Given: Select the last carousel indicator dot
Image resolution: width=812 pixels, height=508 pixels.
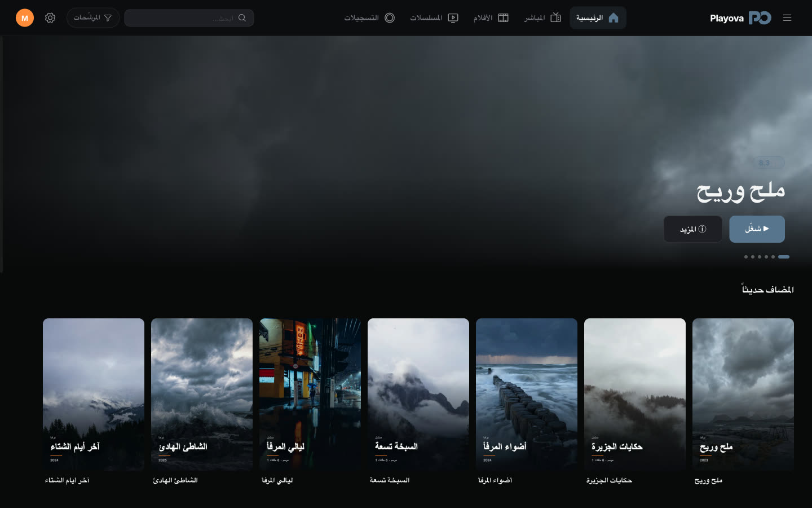Looking at the screenshot, I should point(746,257).
